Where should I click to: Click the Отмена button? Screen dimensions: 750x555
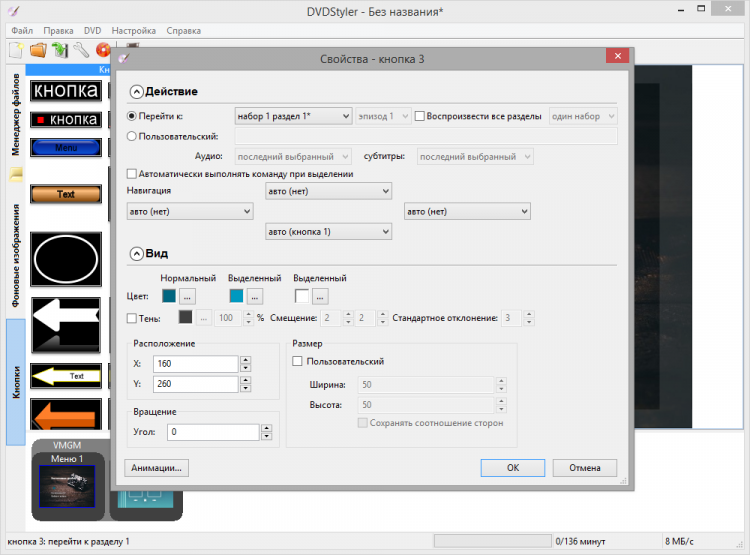[x=585, y=468]
